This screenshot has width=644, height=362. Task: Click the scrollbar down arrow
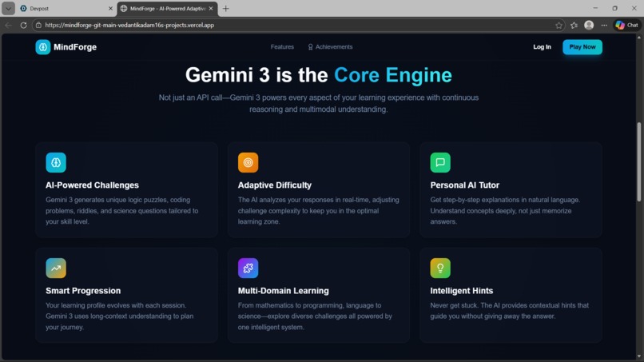[639, 356]
